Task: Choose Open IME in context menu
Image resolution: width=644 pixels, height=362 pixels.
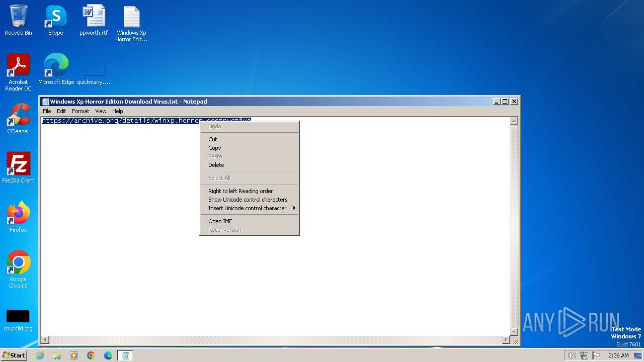Action: pos(249,221)
